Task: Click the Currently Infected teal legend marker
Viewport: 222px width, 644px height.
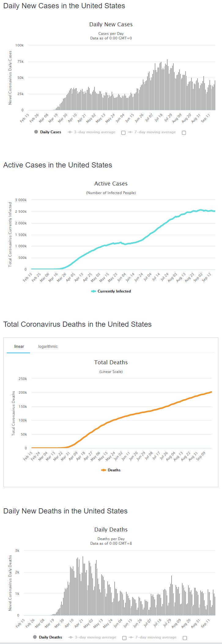Action: tap(94, 291)
